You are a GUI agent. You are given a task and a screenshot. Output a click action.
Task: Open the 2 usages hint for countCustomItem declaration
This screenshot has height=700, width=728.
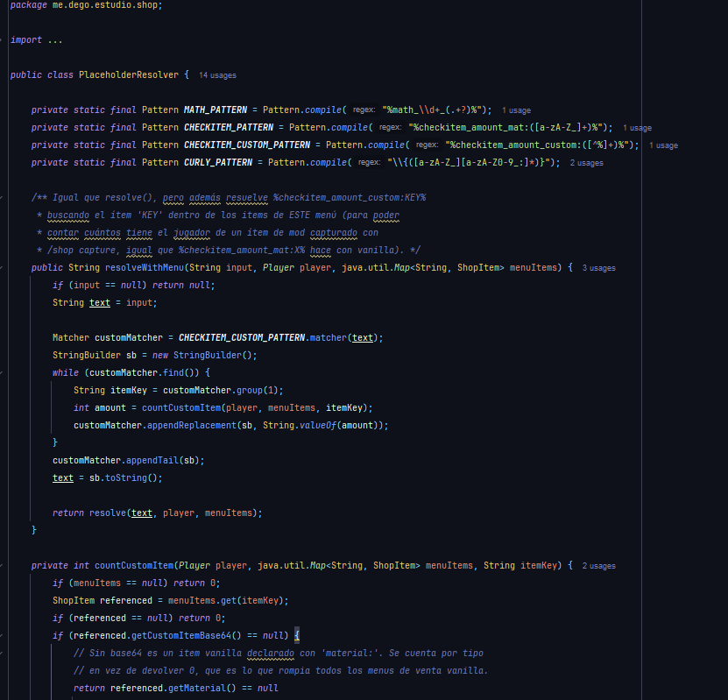click(598, 566)
